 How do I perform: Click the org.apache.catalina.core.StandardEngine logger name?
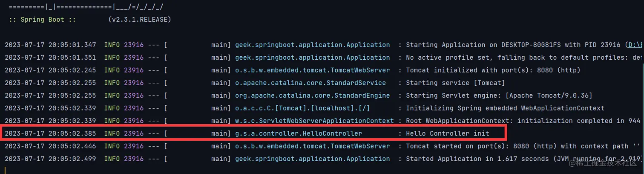[312, 96]
